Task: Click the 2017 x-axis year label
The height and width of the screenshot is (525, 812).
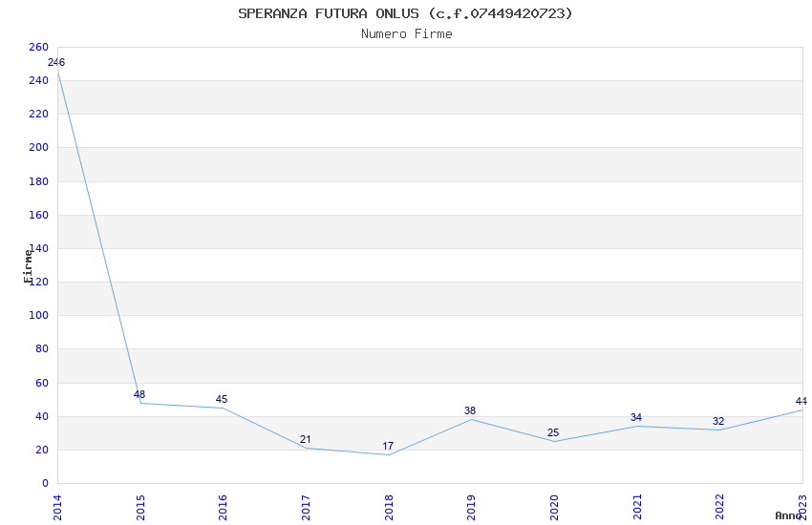Action: (x=306, y=508)
